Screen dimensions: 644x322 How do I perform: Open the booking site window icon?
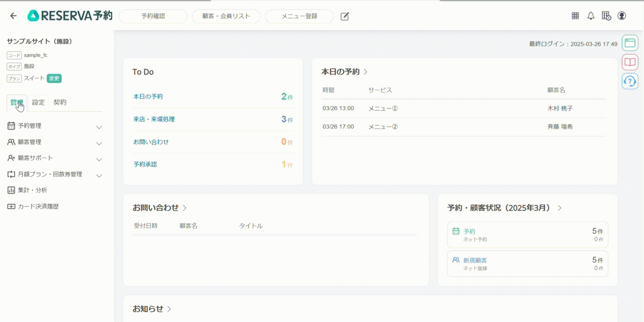(630, 43)
